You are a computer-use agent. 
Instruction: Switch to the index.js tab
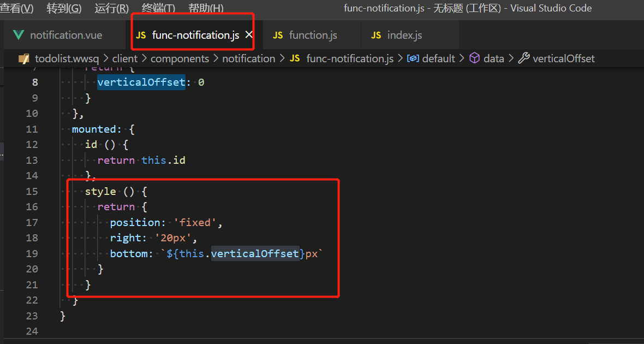[404, 35]
